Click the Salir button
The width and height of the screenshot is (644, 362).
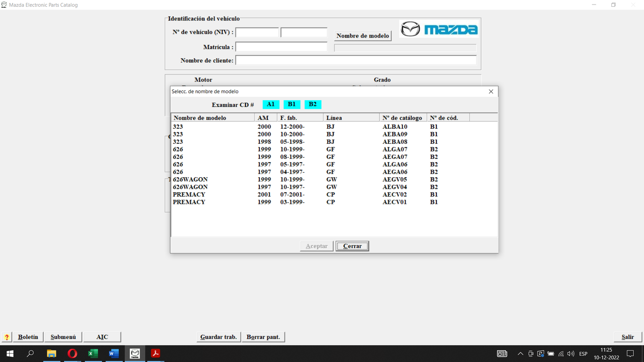click(628, 337)
